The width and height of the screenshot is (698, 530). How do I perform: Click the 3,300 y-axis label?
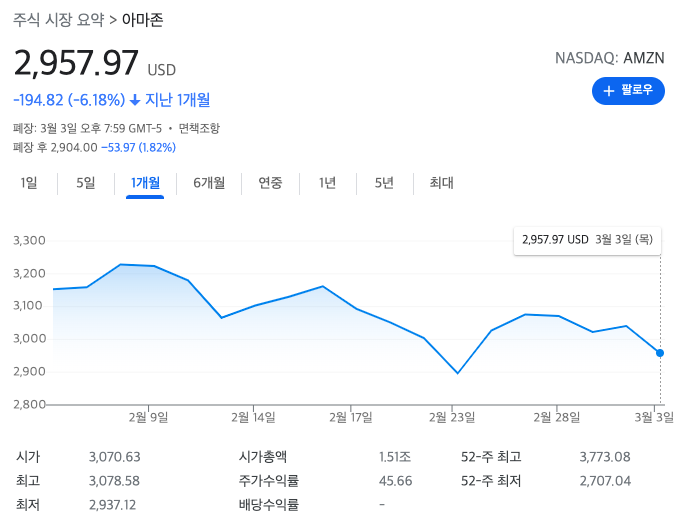pyautogui.click(x=29, y=241)
